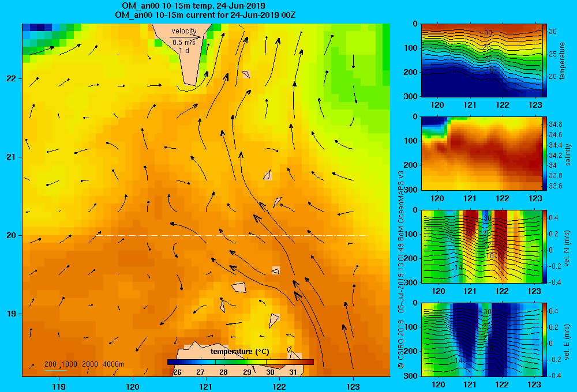Click the vertical CSIRO BoM OceanMAPS credit text
577x392 pixels.
pos(401,269)
